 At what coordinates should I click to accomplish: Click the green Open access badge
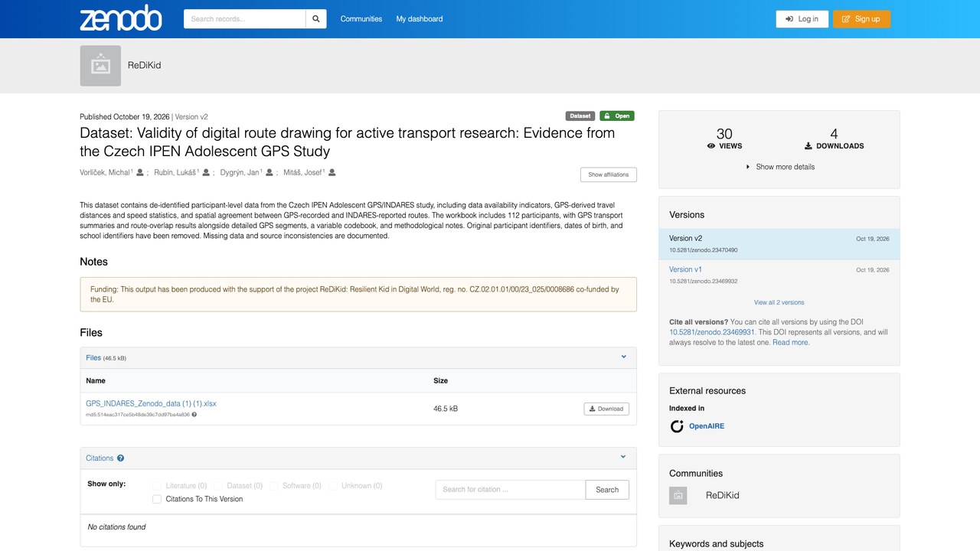[x=617, y=116]
